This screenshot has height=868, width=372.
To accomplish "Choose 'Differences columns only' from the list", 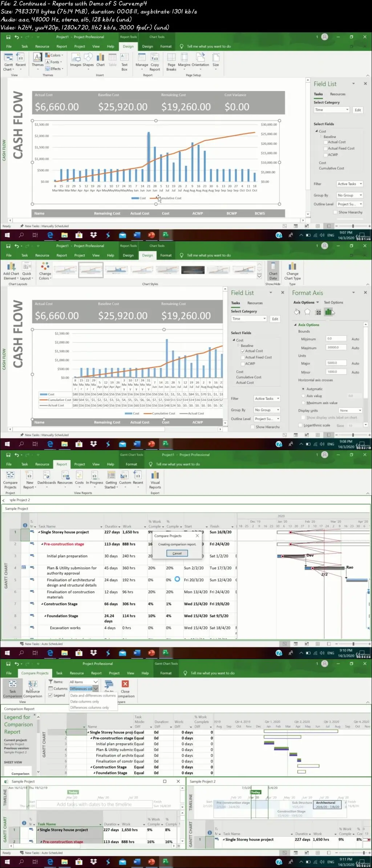I will pyautogui.click(x=89, y=707).
